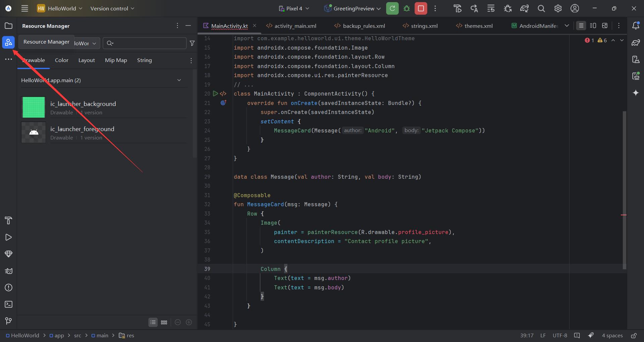Screen dimensions: 644x342
Task: Show hidden editor tabs list
Action: pos(567,25)
